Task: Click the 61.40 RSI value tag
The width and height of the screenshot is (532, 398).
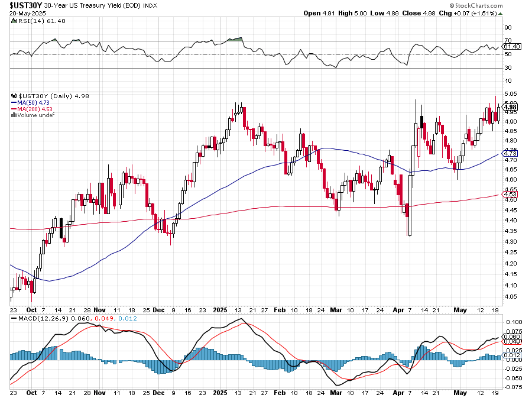Action: coord(511,46)
